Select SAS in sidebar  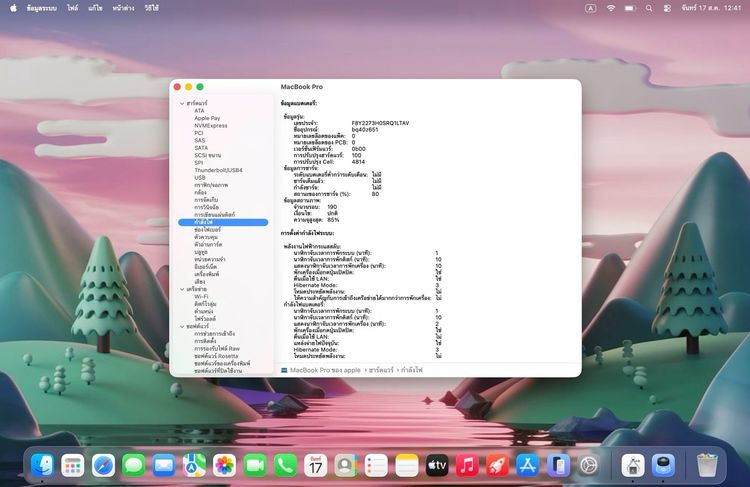tap(199, 141)
